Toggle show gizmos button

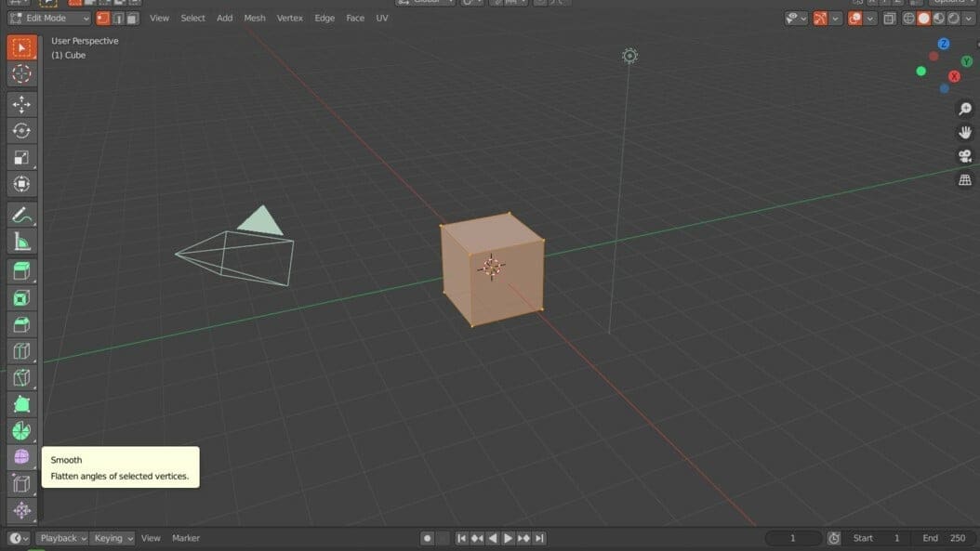point(820,18)
